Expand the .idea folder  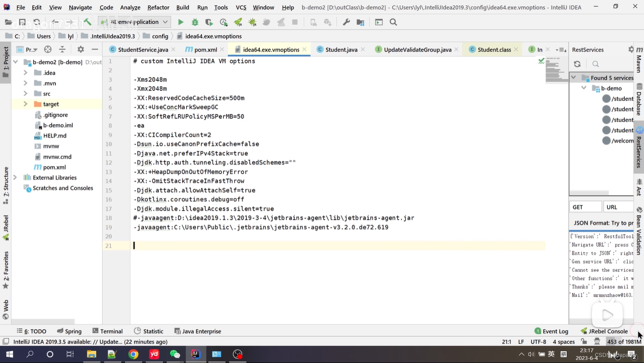coord(26,73)
